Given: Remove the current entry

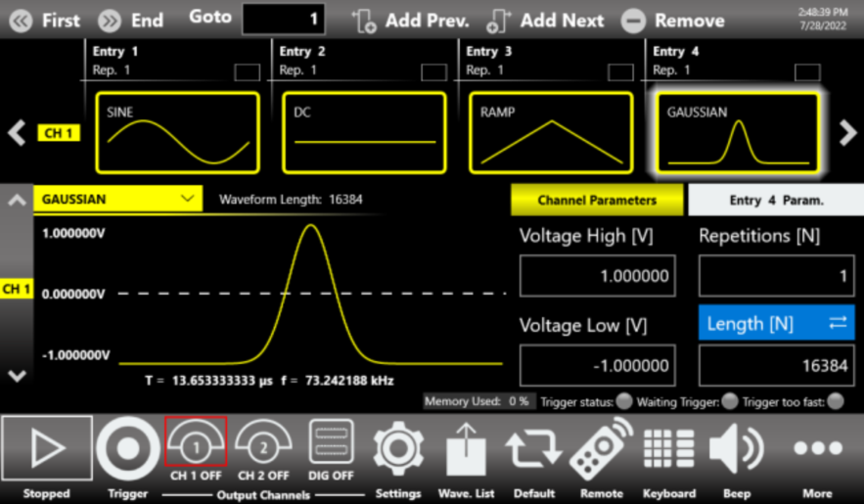Looking at the screenshot, I should click(673, 21).
